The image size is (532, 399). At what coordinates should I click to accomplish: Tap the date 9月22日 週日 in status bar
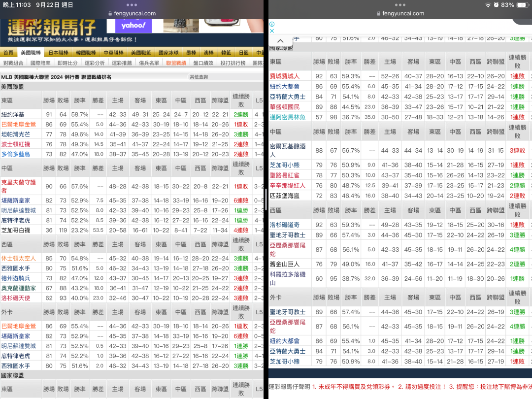tap(54, 5)
